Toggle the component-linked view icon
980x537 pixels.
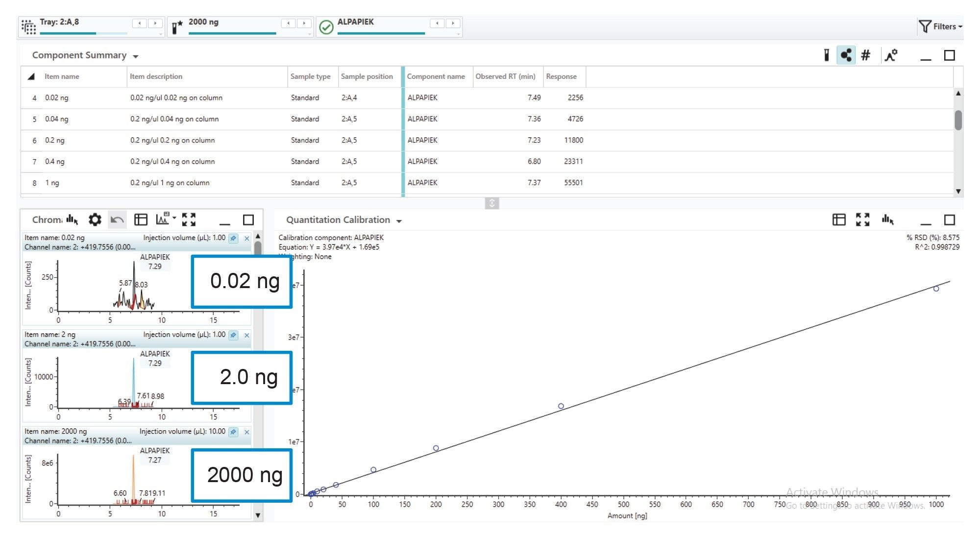(x=846, y=55)
